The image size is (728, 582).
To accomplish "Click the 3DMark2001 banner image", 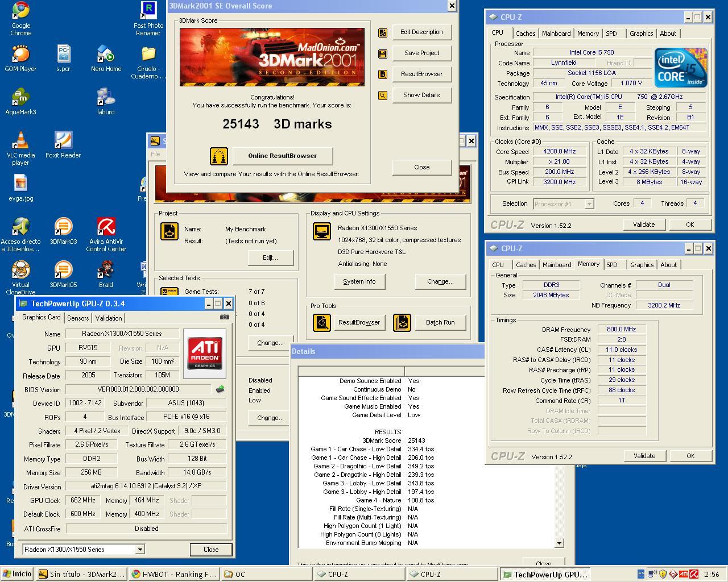I will click(272, 57).
